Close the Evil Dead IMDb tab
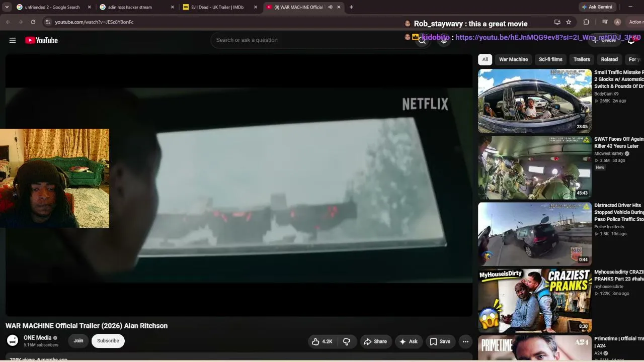Image resolution: width=644 pixels, height=362 pixels. [x=256, y=7]
